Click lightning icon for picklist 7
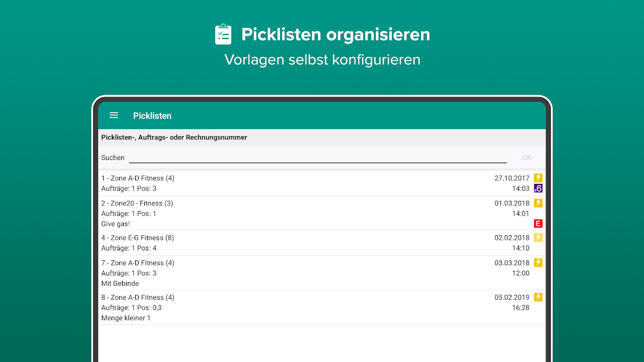 click(538, 262)
